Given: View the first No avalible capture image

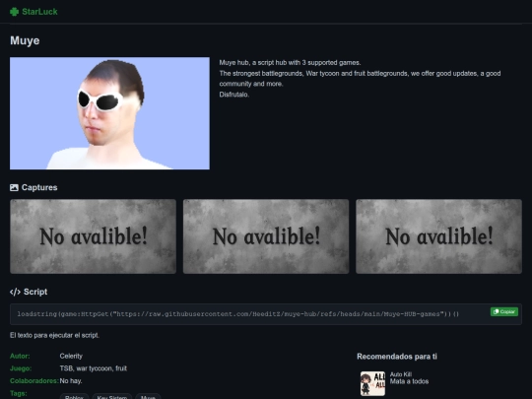Looking at the screenshot, I should click(93, 236).
